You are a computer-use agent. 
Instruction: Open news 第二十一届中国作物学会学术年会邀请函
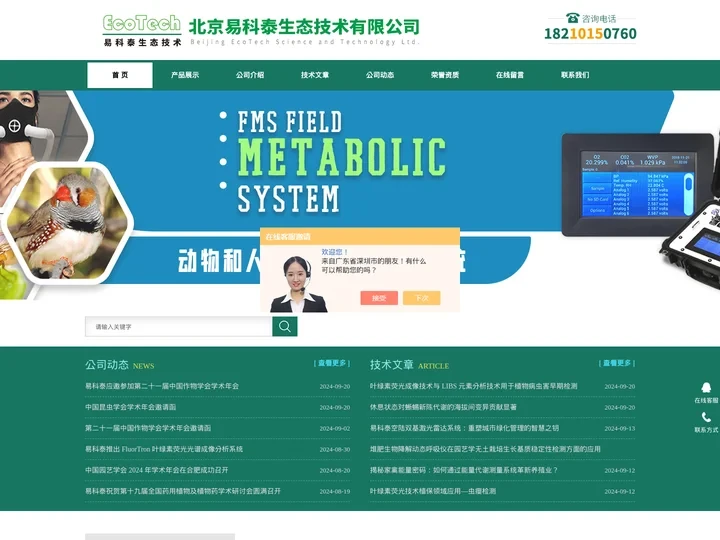click(148, 428)
